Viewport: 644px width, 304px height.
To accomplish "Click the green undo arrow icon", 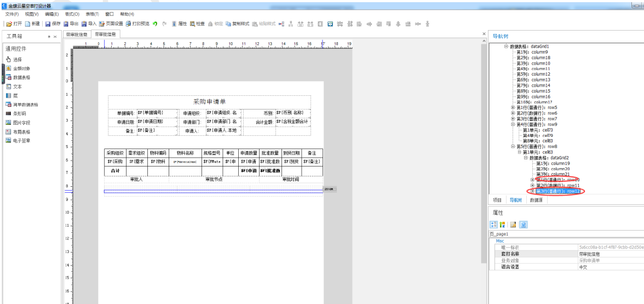I will (155, 24).
